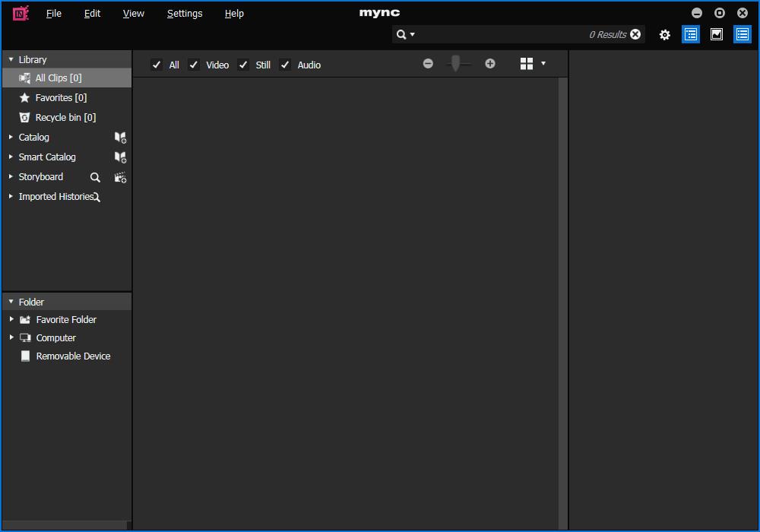Toggle the Still filter checkbox
This screenshot has width=760, height=532.
(x=243, y=65)
